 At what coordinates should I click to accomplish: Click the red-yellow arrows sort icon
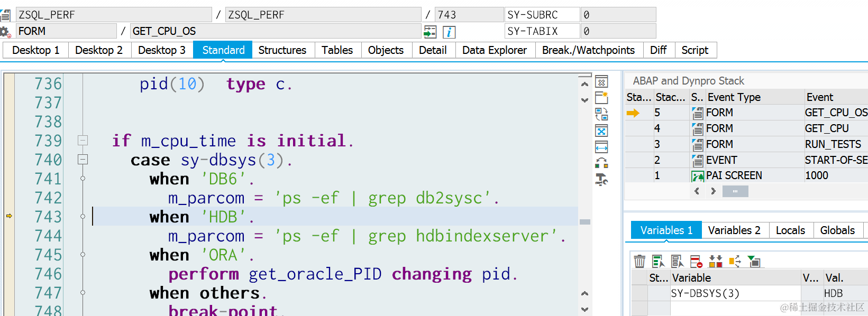tap(716, 261)
